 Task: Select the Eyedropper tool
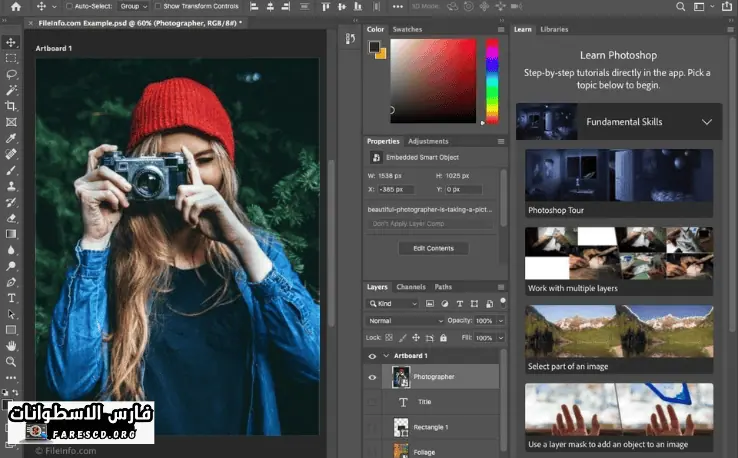[12, 138]
